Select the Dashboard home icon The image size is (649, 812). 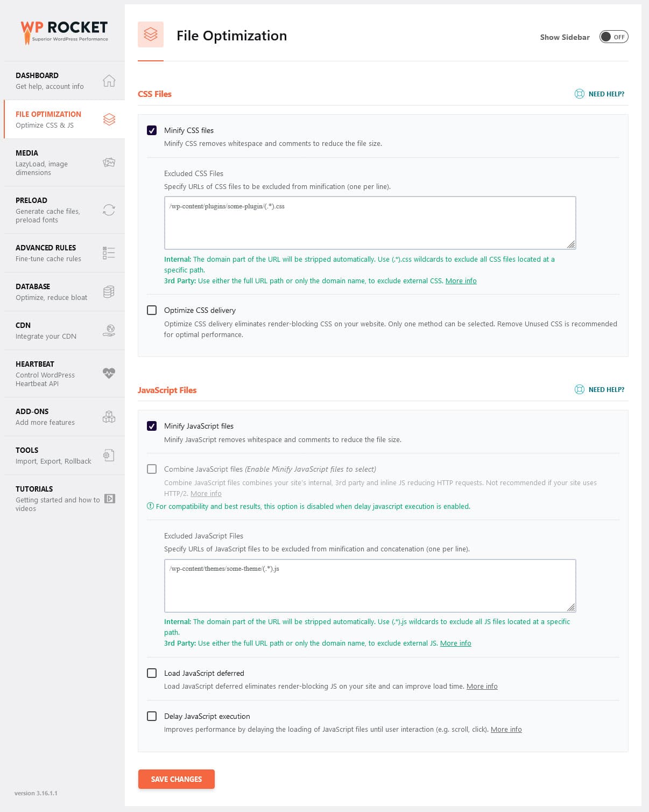(x=109, y=81)
